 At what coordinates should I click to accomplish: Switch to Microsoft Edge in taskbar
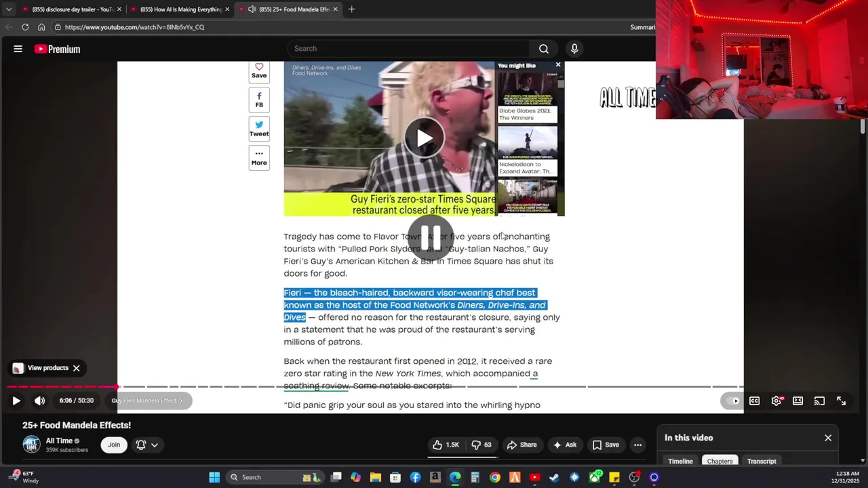coord(455,477)
